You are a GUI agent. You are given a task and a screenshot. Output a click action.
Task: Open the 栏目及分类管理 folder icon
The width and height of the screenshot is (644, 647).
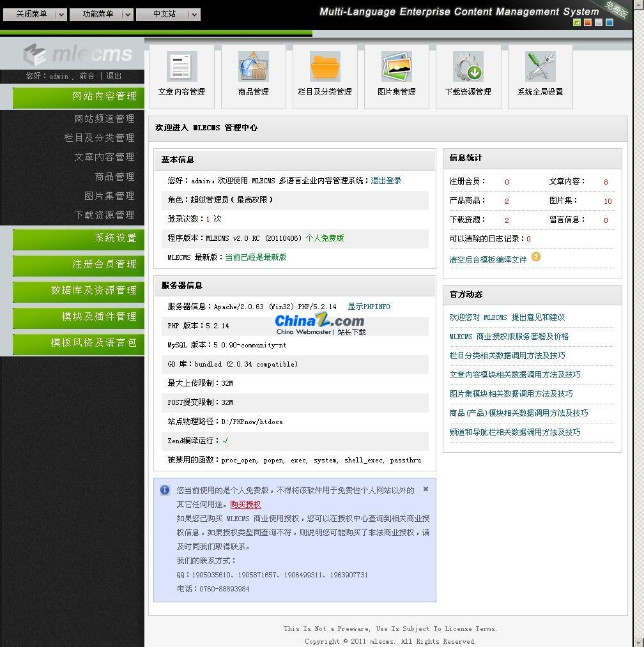325,66
